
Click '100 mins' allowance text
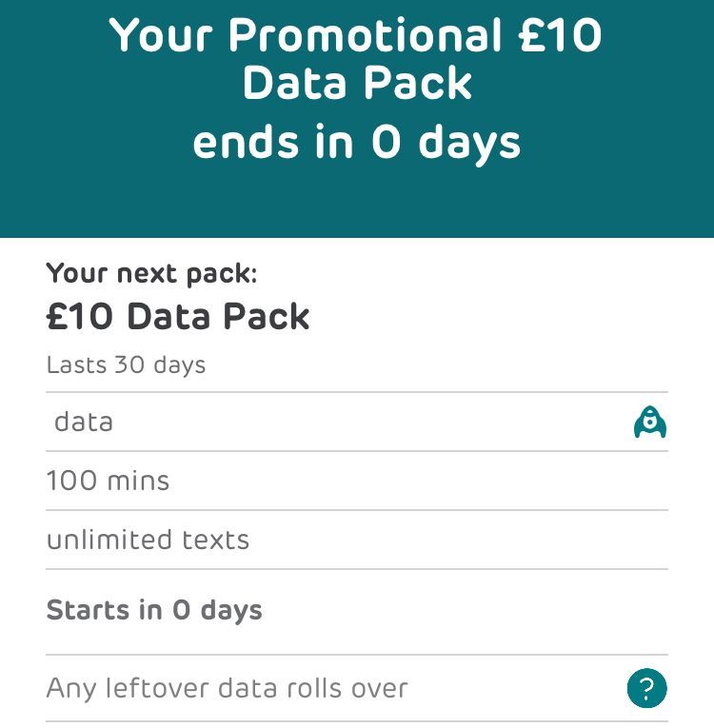click(108, 481)
